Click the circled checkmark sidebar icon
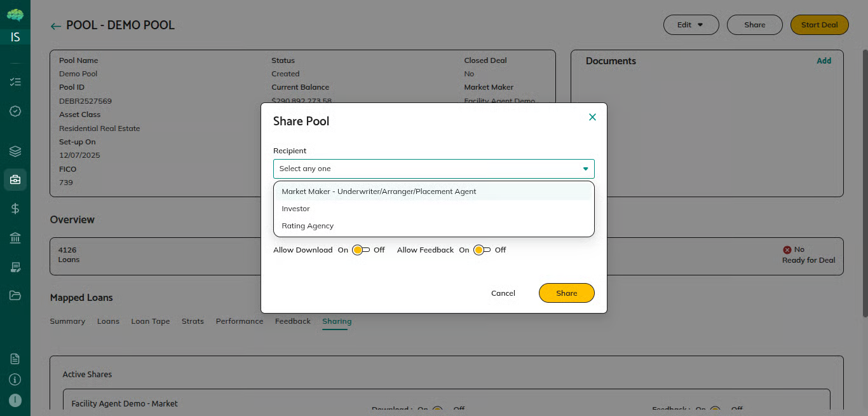Screen dimensions: 868x416 tap(15, 111)
